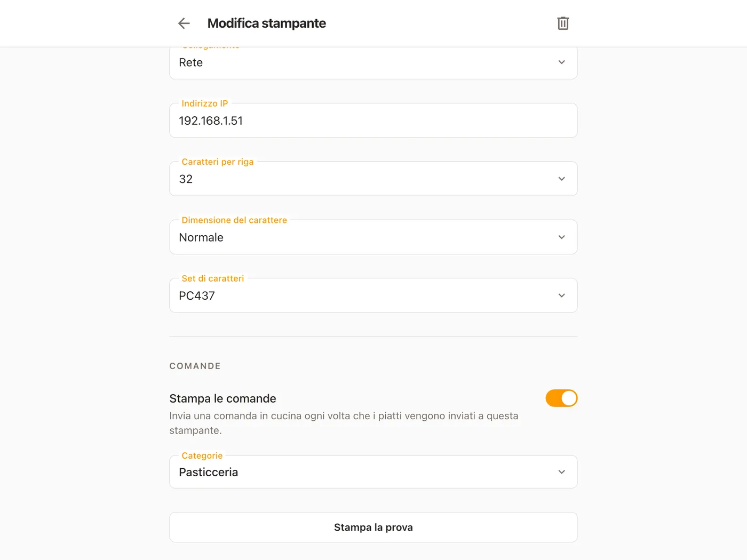
Task: Click the chevron in Caratteri per riga field
Action: coord(561,179)
